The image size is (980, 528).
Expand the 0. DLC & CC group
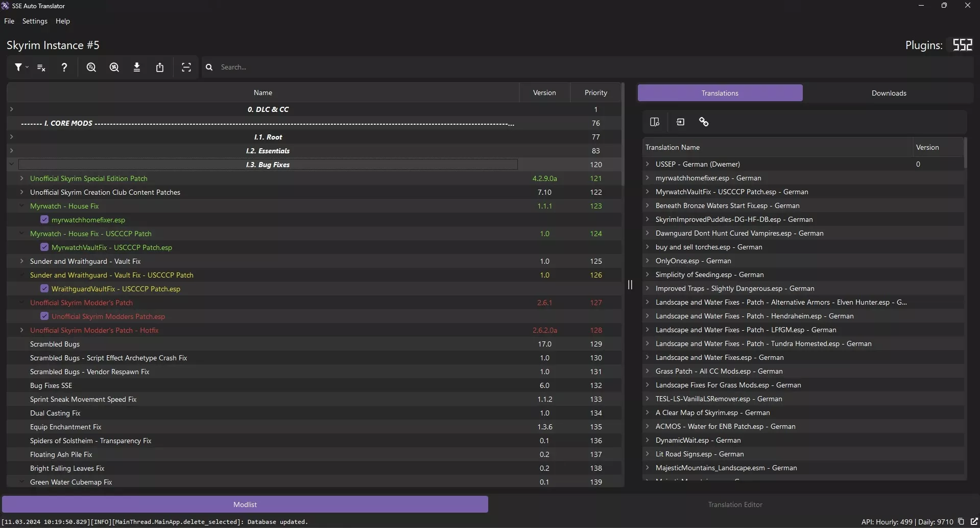click(x=12, y=109)
